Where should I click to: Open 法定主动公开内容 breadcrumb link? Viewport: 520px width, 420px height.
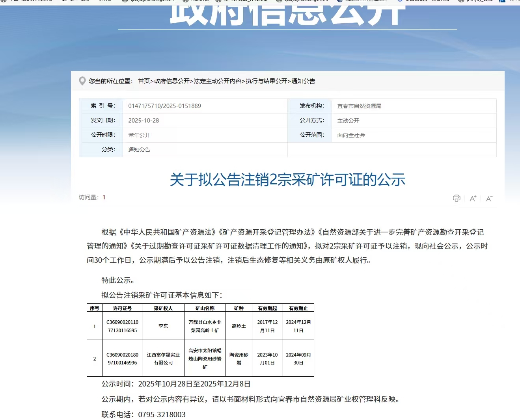click(x=218, y=81)
